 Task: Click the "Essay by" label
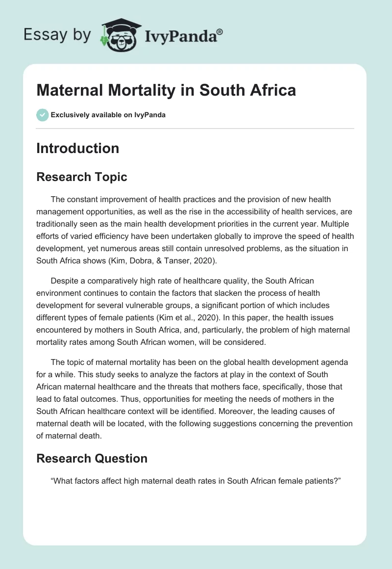(x=57, y=35)
